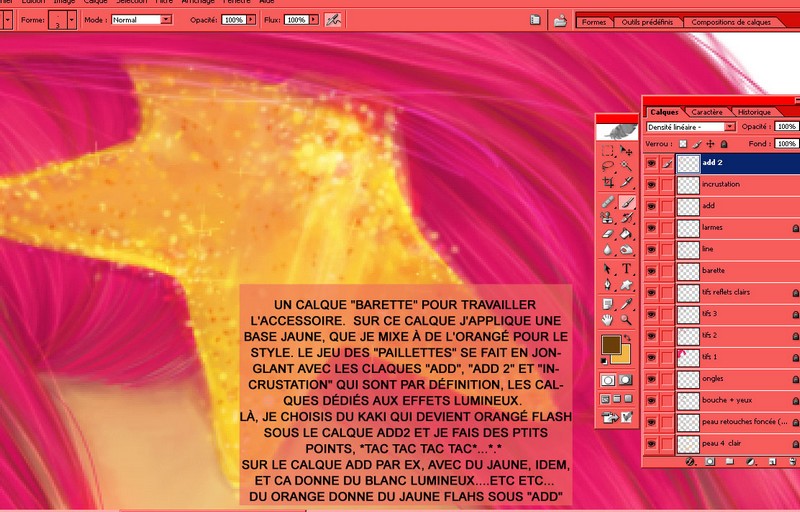
Task: Select the Path Selection arrow tool
Action: pyautogui.click(x=607, y=269)
